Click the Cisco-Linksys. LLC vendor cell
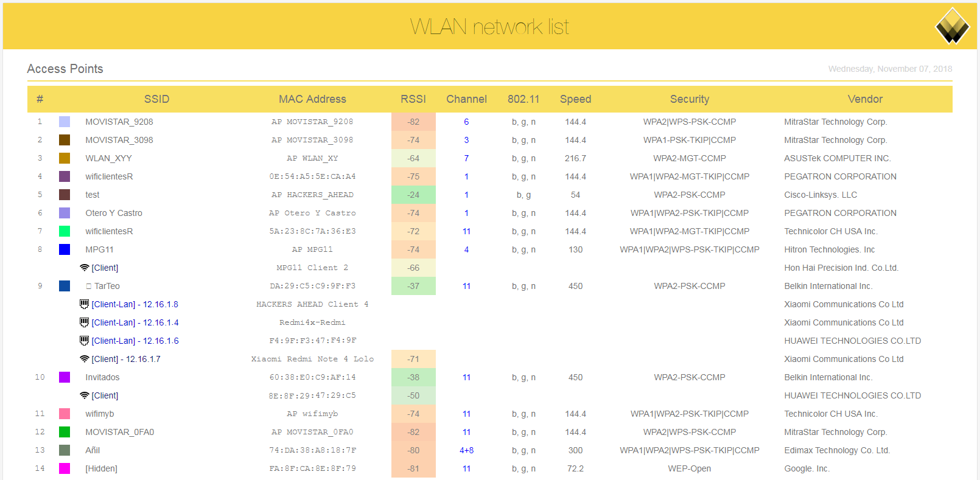 (x=821, y=195)
